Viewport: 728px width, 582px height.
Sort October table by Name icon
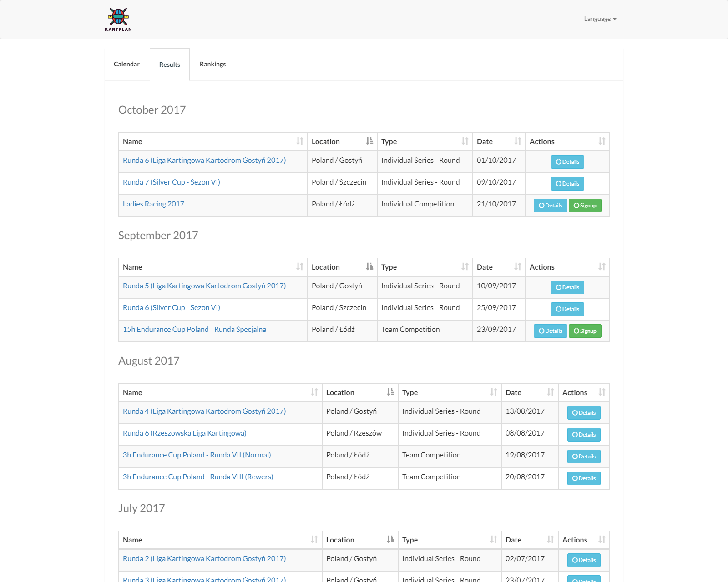point(300,141)
